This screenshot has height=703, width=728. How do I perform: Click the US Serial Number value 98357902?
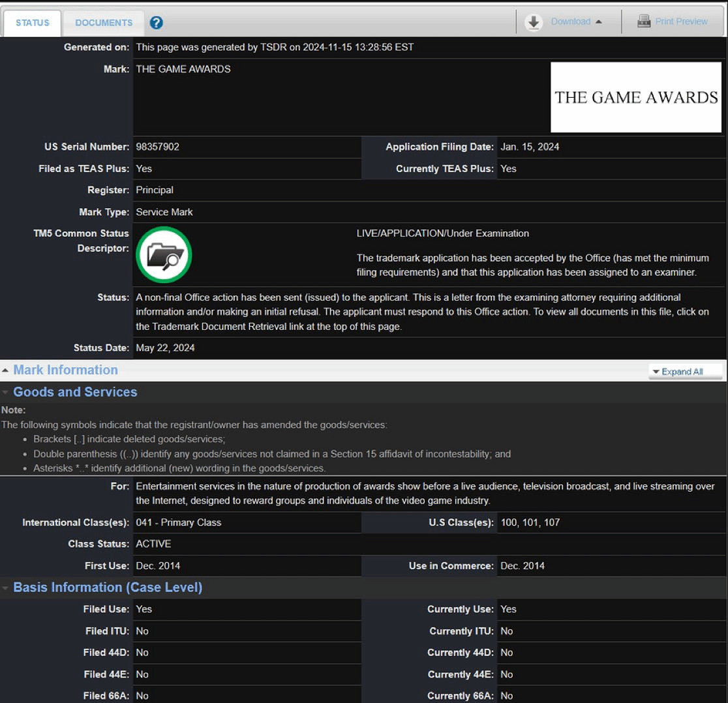point(157,147)
